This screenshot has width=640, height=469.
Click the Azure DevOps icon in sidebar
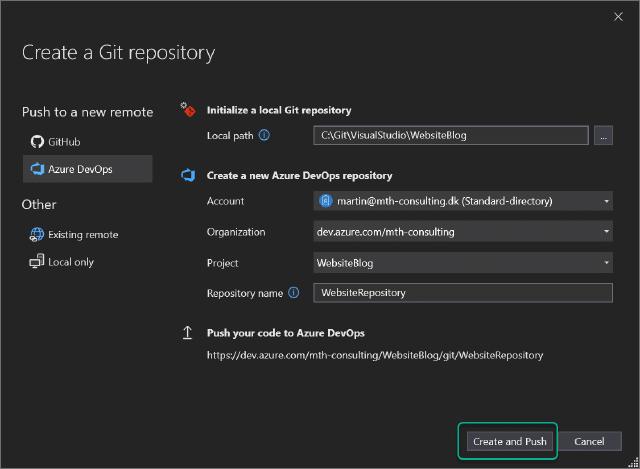(38, 169)
